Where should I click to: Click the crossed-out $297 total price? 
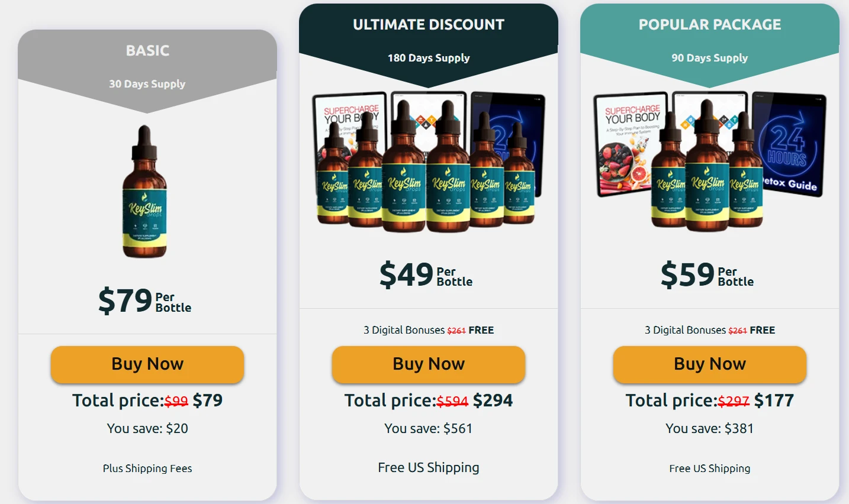click(x=734, y=402)
